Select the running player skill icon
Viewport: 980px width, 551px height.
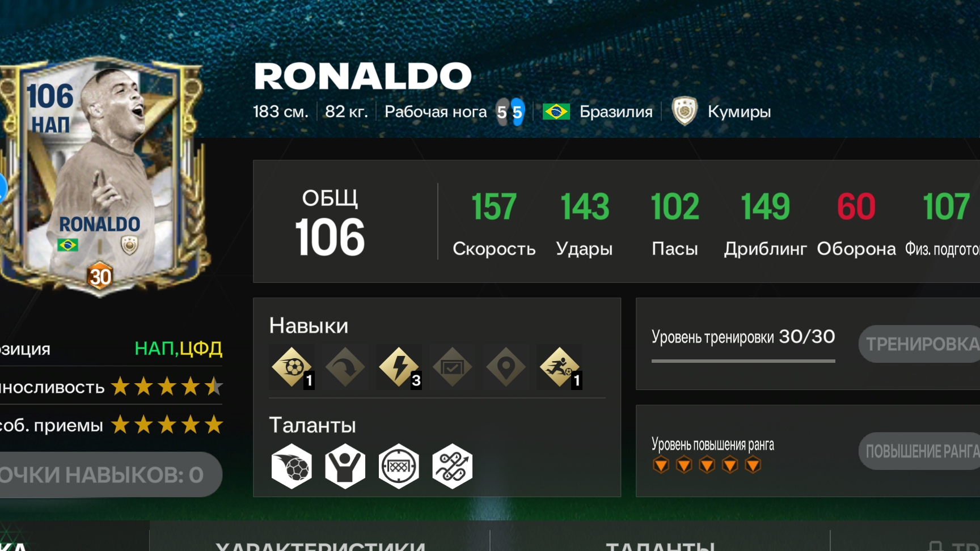pyautogui.click(x=559, y=367)
